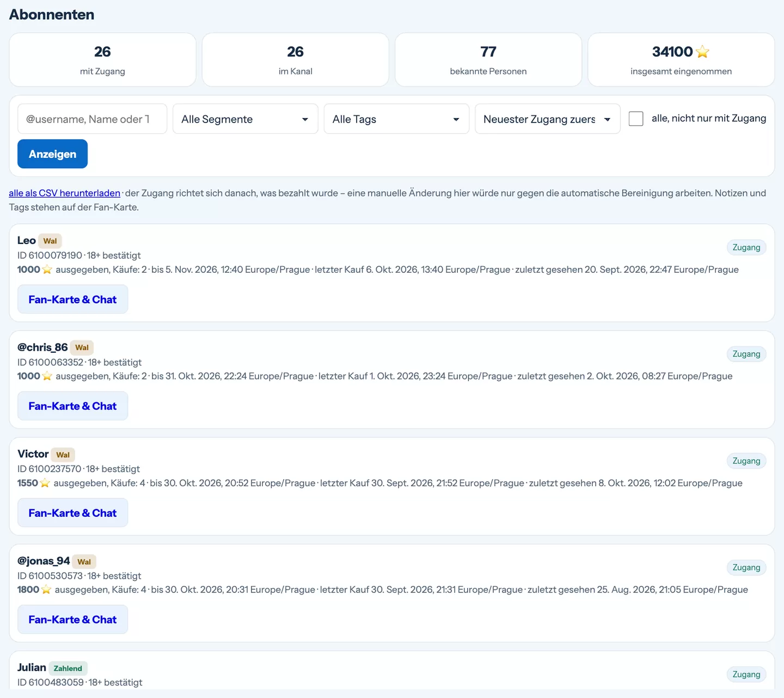Click the Zugang badge in @jonas_94's card
784x698 pixels.
pyautogui.click(x=746, y=568)
